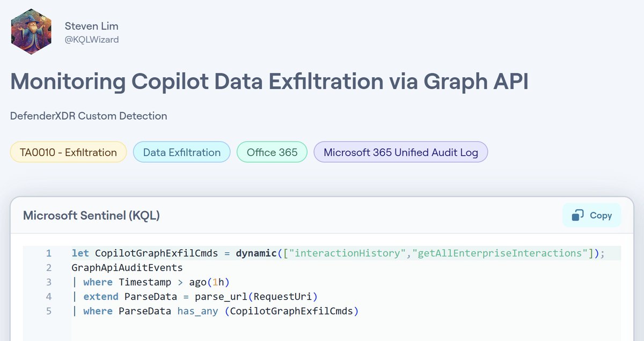Image resolution: width=644 pixels, height=341 pixels.
Task: Click the GraphApiAuditEvents table name in code
Action: [x=127, y=268]
